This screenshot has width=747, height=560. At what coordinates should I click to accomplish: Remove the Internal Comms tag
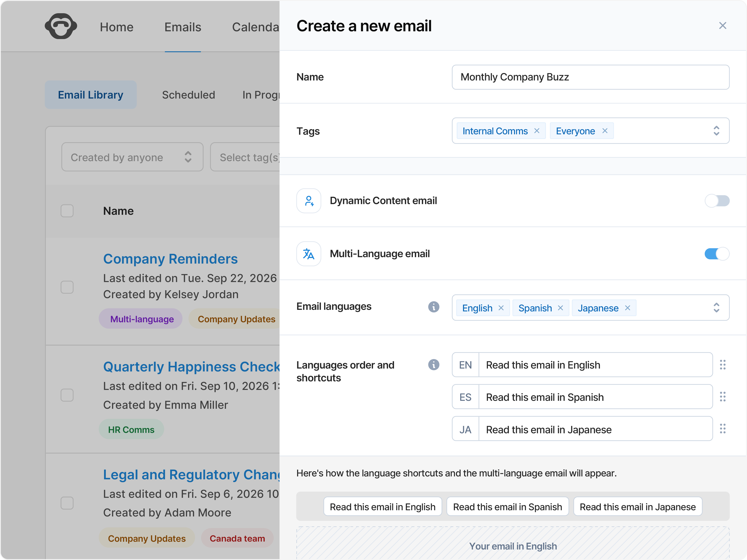click(537, 131)
